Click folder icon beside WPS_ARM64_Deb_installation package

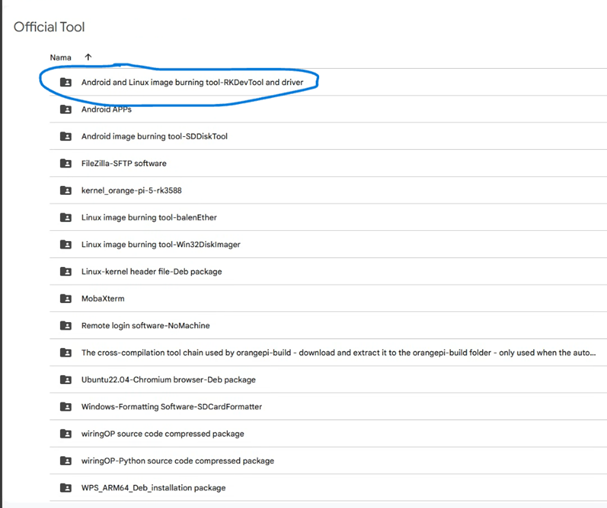(x=66, y=487)
